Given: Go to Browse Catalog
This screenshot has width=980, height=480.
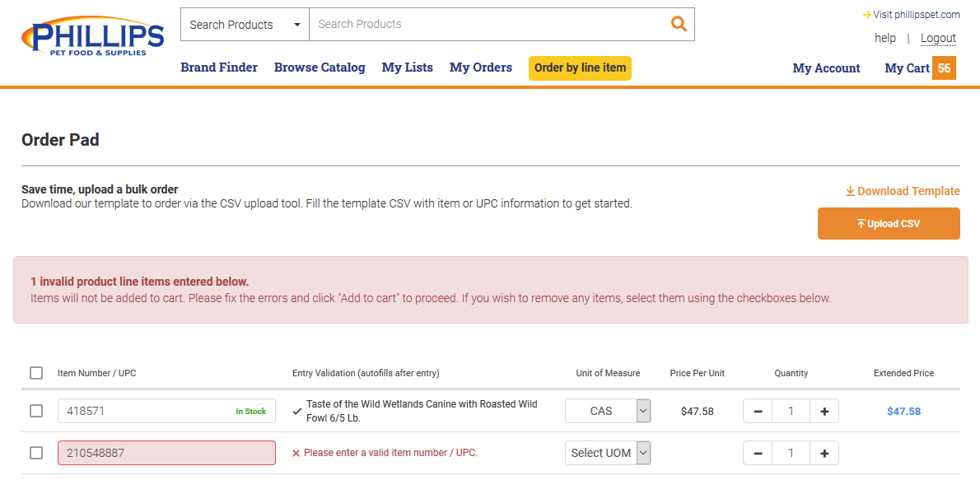Looking at the screenshot, I should pyautogui.click(x=320, y=68).
